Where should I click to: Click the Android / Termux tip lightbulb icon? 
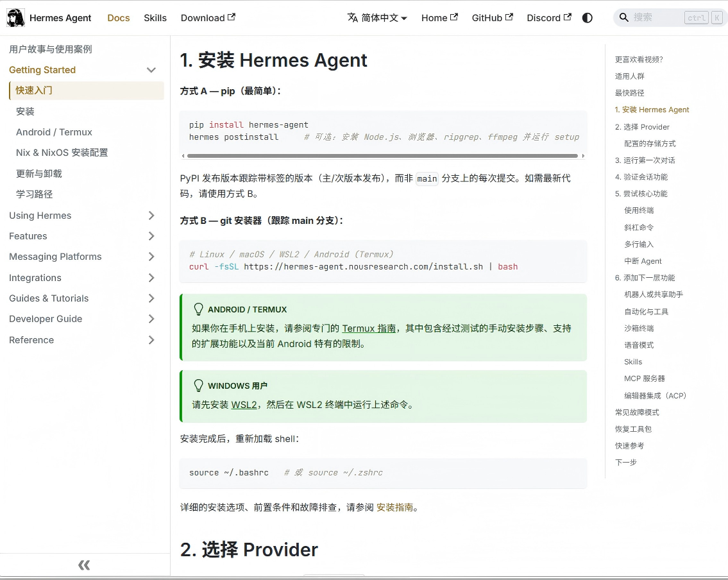click(198, 309)
